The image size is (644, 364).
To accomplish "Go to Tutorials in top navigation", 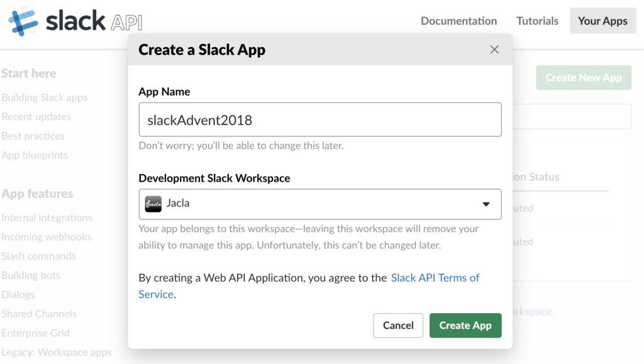I will 537,21.
